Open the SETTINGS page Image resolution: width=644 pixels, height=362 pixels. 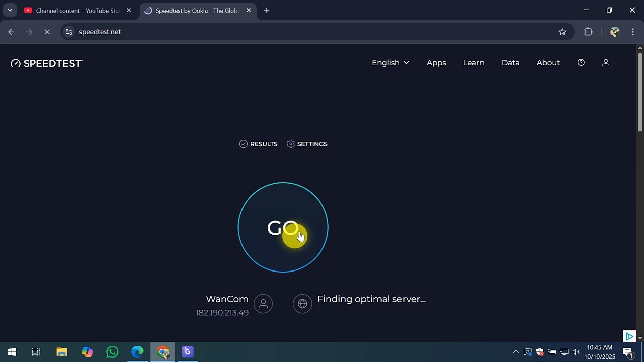(x=307, y=144)
